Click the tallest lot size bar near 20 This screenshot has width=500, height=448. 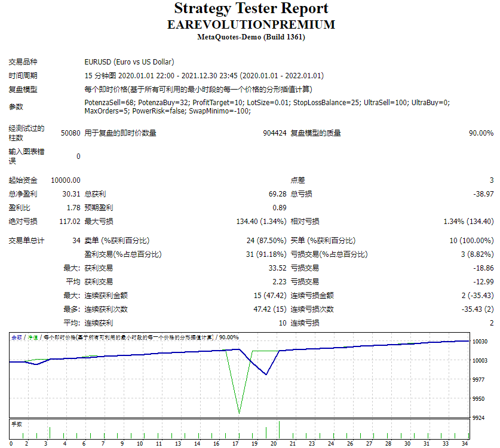[x=279, y=430]
